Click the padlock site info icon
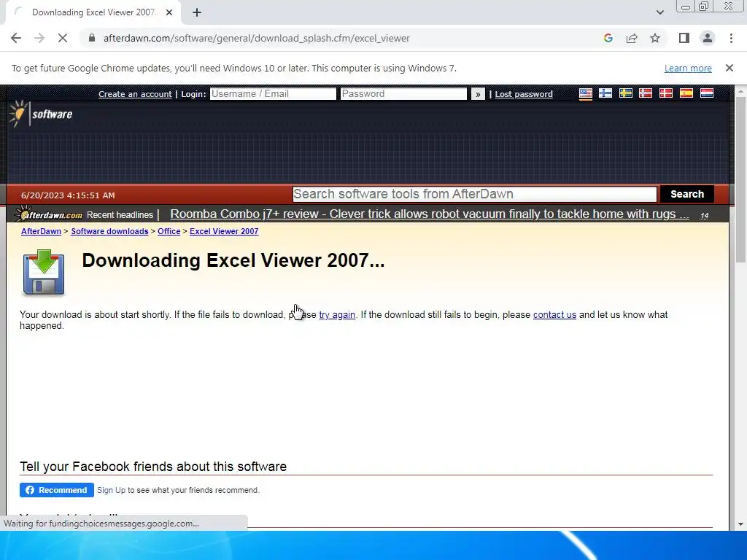The image size is (747, 560). [x=92, y=38]
